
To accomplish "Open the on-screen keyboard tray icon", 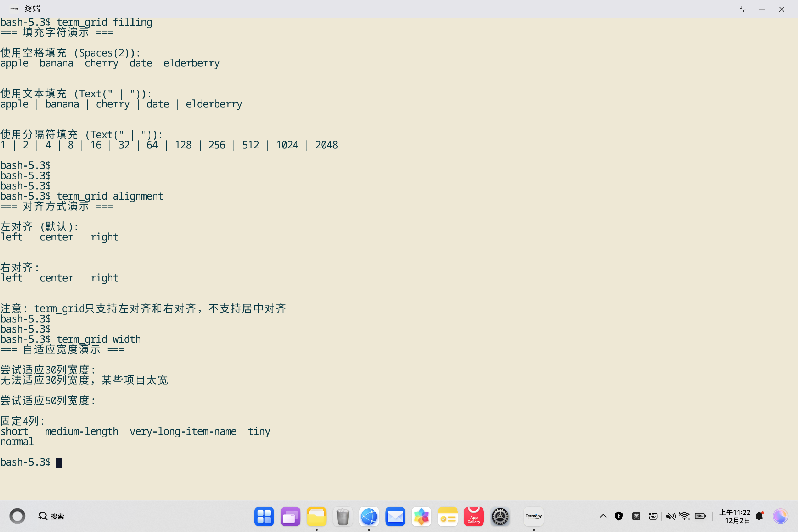I will [653, 516].
